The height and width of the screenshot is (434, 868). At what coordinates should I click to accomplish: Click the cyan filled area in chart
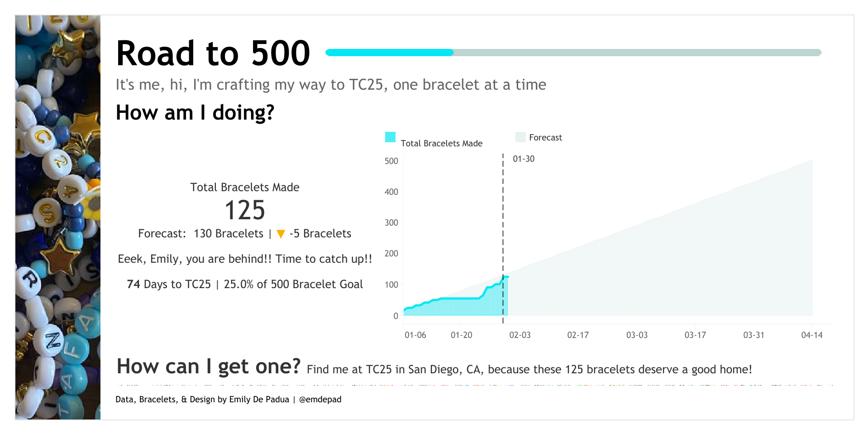pyautogui.click(x=453, y=307)
